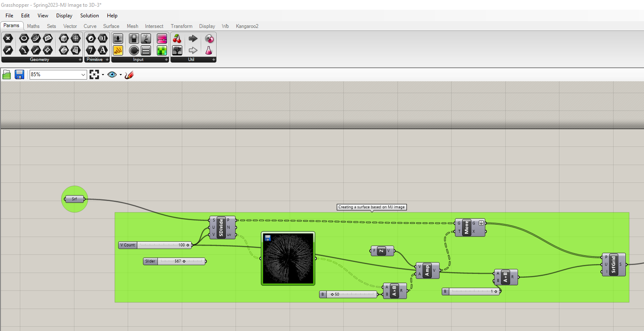Select the Circle parameter icon
This screenshot has width=644, height=331.
click(x=24, y=39)
